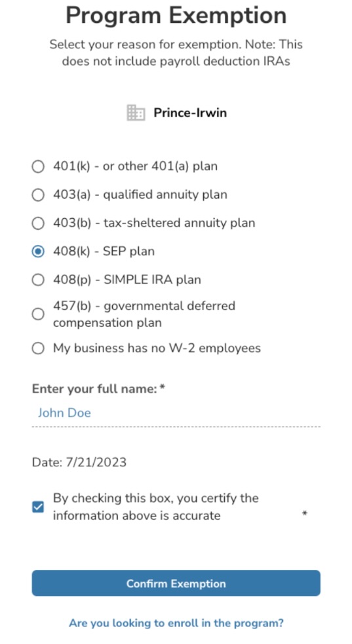Click the selected 408(k) SEP plan radio
This screenshot has width=352, height=644.
38,252
